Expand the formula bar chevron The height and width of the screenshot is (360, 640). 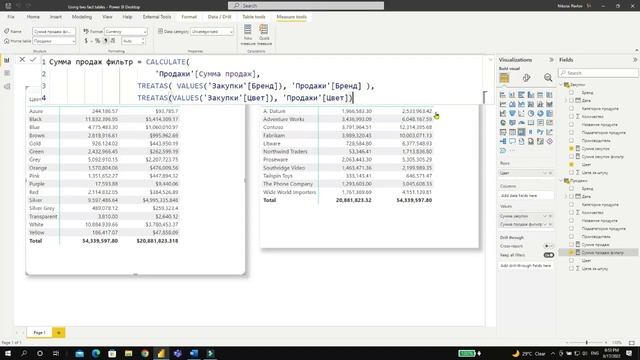click(x=490, y=60)
